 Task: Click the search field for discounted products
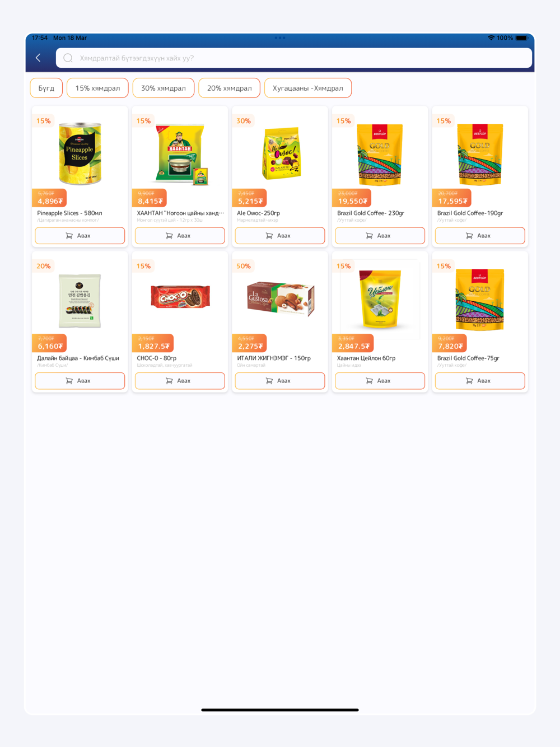(x=293, y=58)
